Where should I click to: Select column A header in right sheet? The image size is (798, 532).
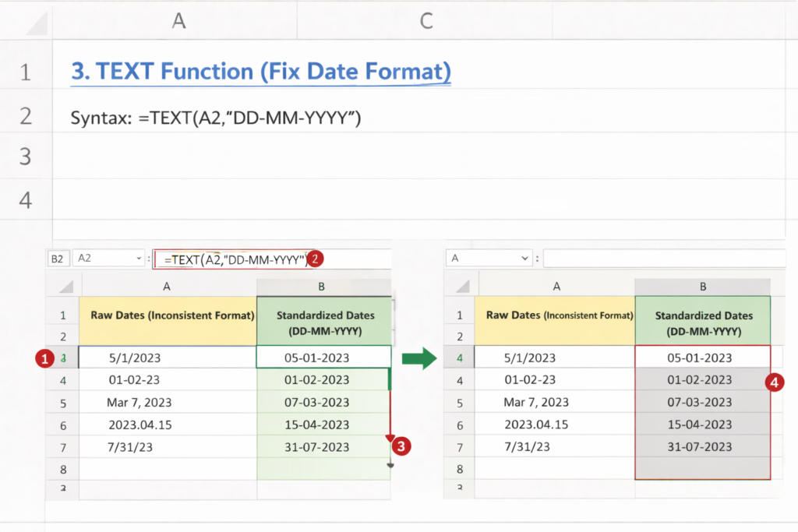pyautogui.click(x=556, y=287)
